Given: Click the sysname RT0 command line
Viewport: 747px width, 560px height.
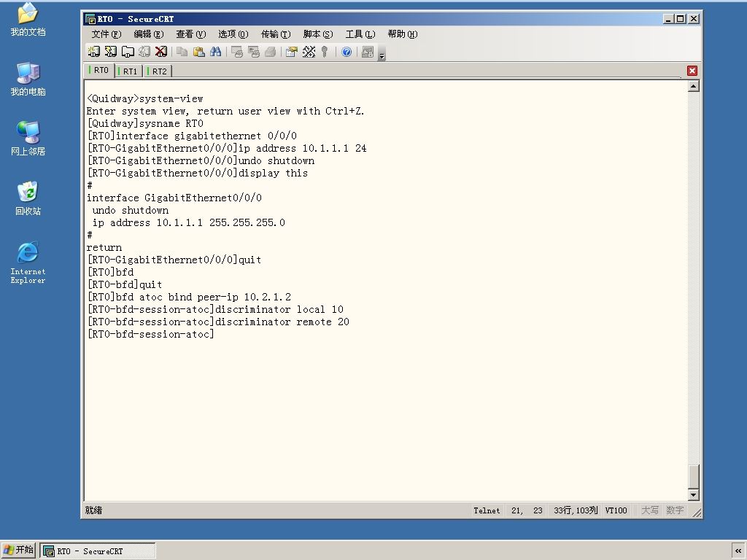Looking at the screenshot, I should click(145, 124).
